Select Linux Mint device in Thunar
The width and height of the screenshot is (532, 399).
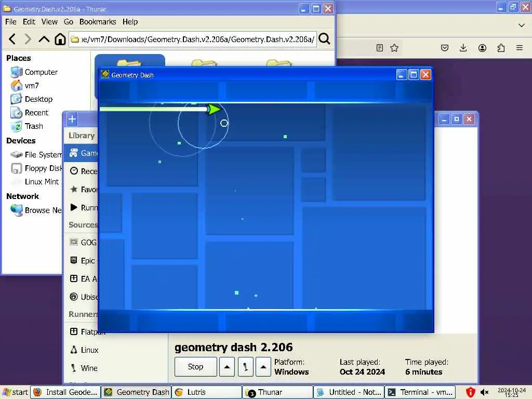35,182
